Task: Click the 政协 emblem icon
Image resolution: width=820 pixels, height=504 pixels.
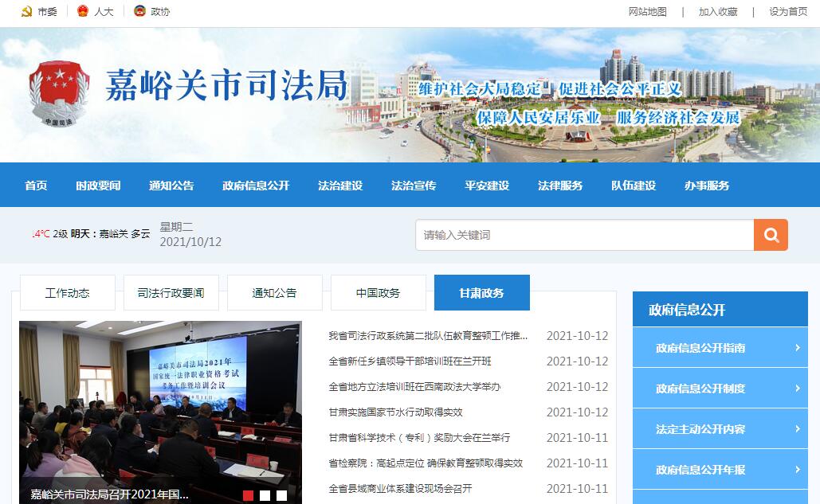Action: (140, 12)
